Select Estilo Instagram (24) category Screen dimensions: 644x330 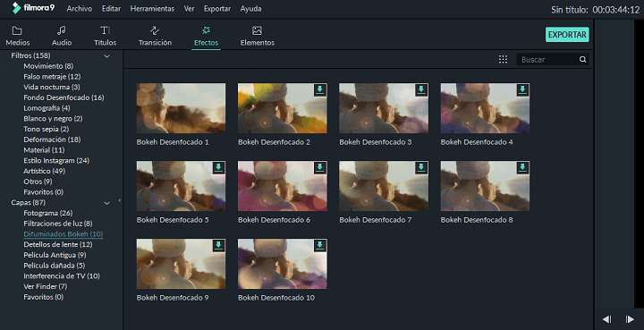(56, 160)
